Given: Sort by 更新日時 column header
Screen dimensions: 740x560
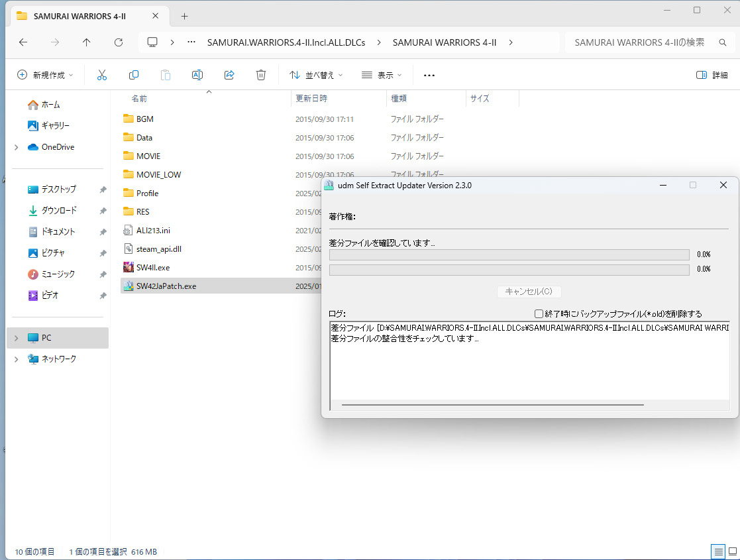Looking at the screenshot, I should tap(311, 99).
